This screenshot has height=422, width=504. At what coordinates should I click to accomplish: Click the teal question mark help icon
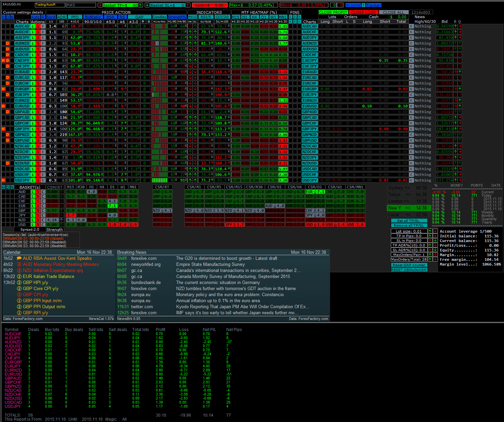363,5
